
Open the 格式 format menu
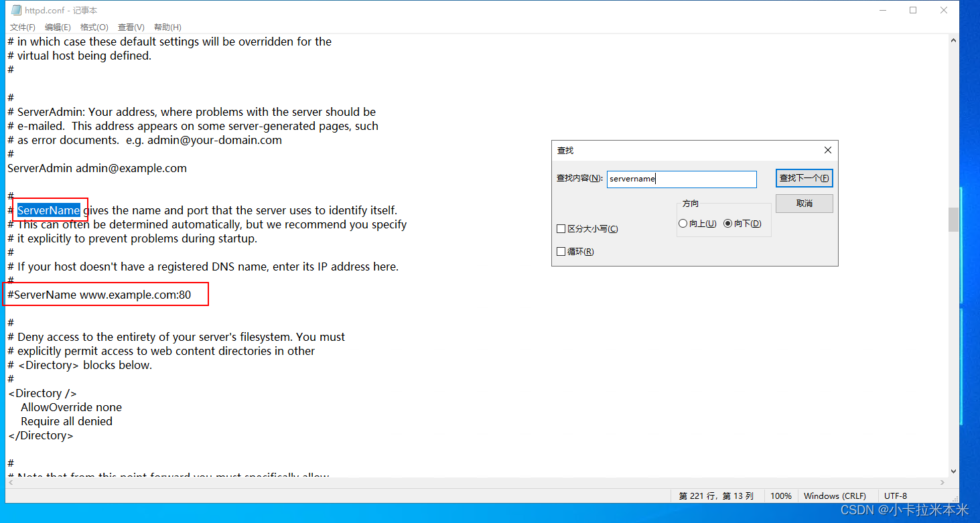[x=94, y=27]
